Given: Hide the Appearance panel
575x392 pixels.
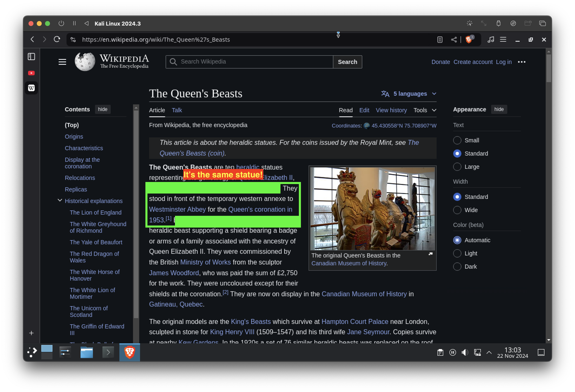Looking at the screenshot, I should coord(499,109).
